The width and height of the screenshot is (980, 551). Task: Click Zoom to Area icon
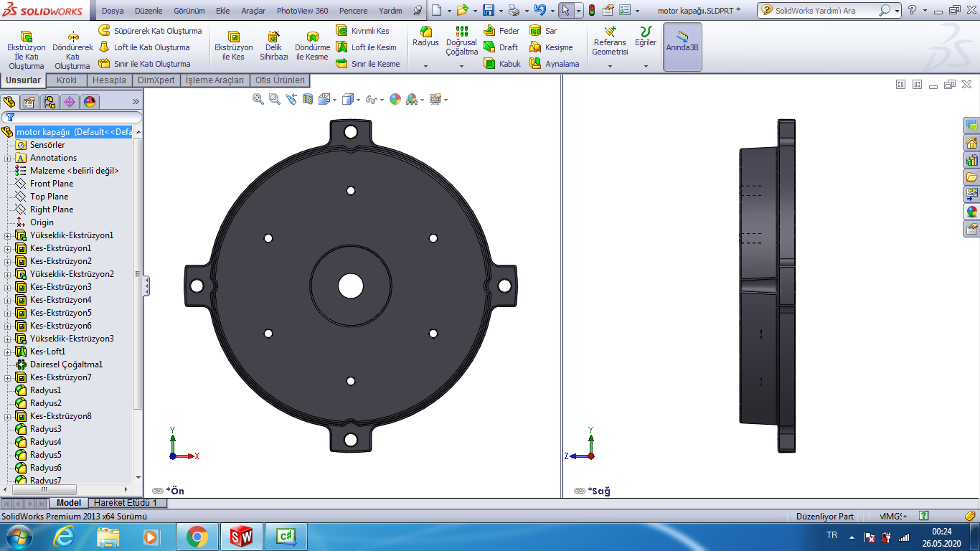tap(275, 99)
